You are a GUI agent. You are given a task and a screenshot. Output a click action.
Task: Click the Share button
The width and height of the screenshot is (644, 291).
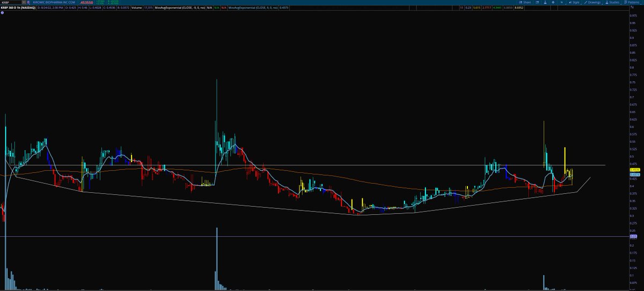(x=525, y=2)
